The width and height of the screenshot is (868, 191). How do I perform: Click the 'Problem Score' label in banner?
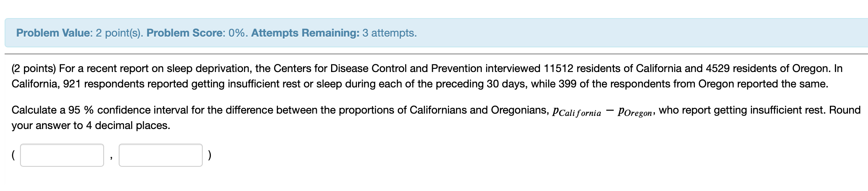pos(184,33)
